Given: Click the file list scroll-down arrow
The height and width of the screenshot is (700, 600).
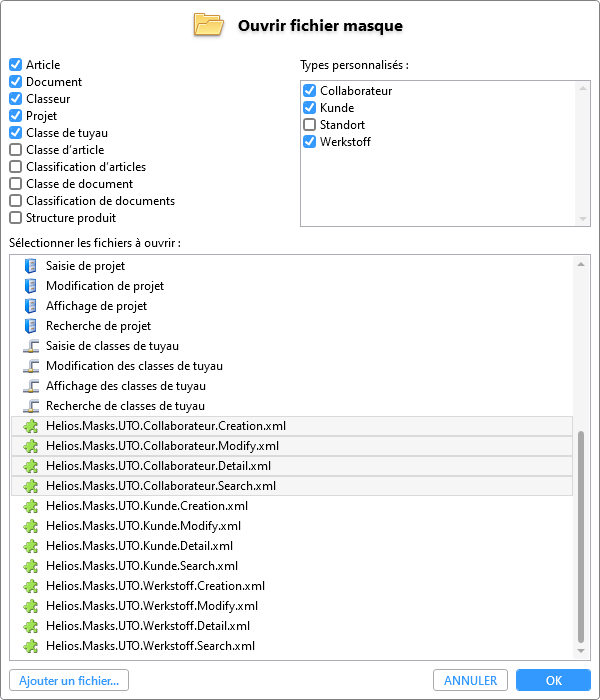Looking at the screenshot, I should coord(581,651).
